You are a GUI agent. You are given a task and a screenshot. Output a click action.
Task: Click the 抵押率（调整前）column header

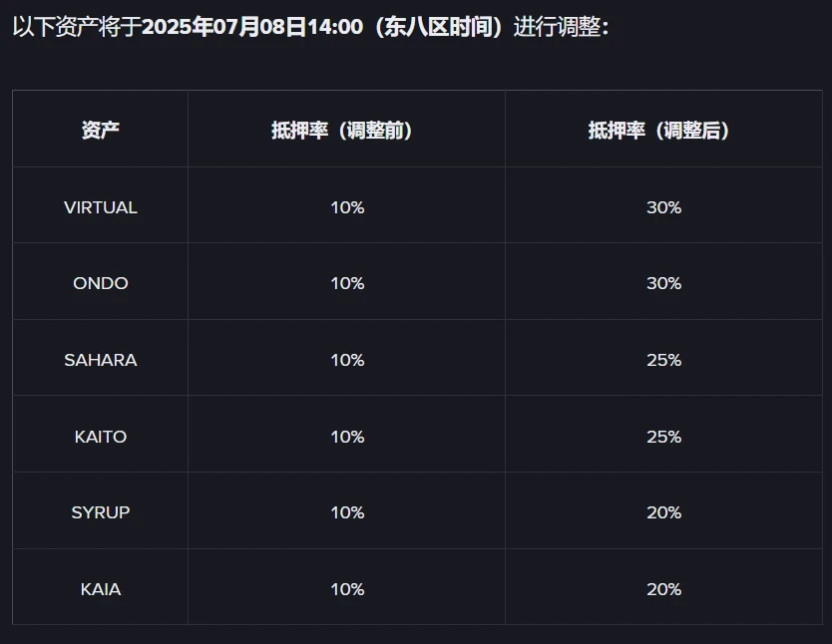tap(347, 131)
